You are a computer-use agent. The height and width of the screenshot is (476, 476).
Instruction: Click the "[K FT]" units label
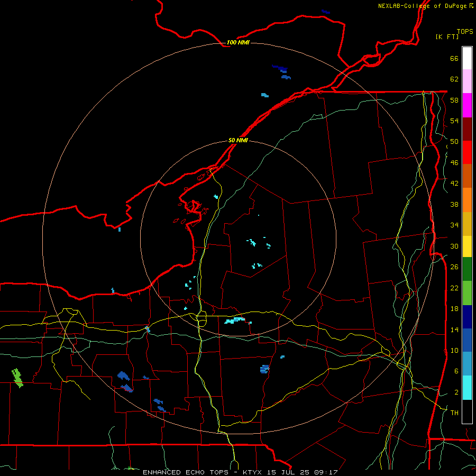[x=447, y=36]
